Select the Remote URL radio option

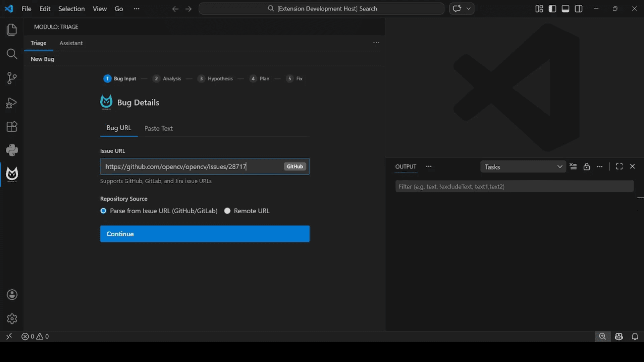(227, 211)
